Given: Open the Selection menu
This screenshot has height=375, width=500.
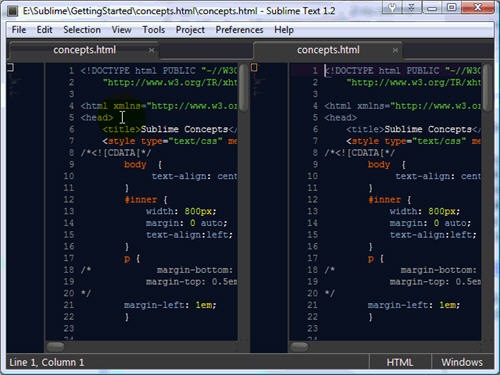Looking at the screenshot, I should tap(82, 30).
